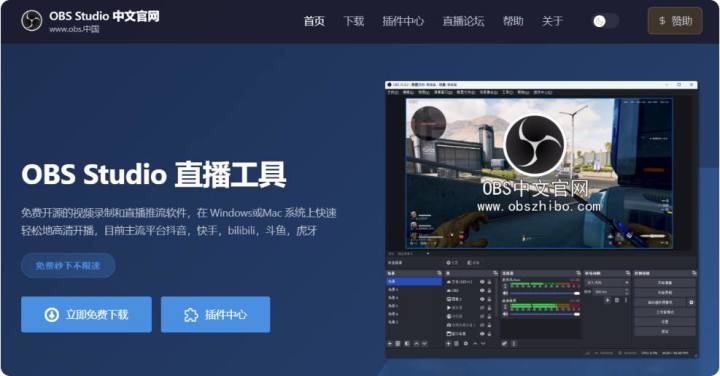The width and height of the screenshot is (720, 376).
Task: Click the 立即免费下载 button
Action: 86,314
